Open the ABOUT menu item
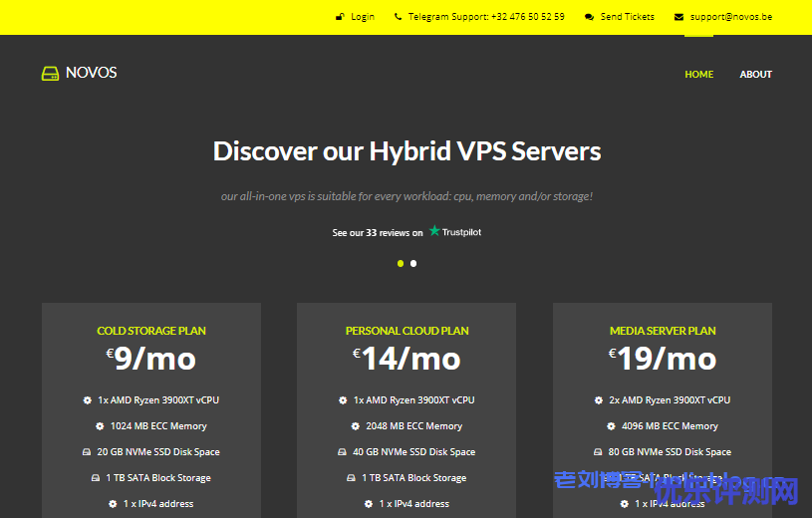The width and height of the screenshot is (812, 518). (x=755, y=74)
